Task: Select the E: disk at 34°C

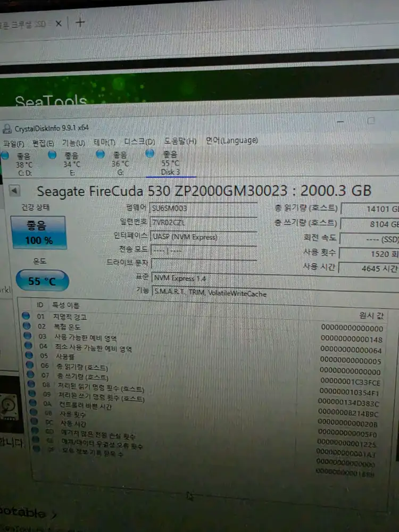Action: pyautogui.click(x=72, y=164)
